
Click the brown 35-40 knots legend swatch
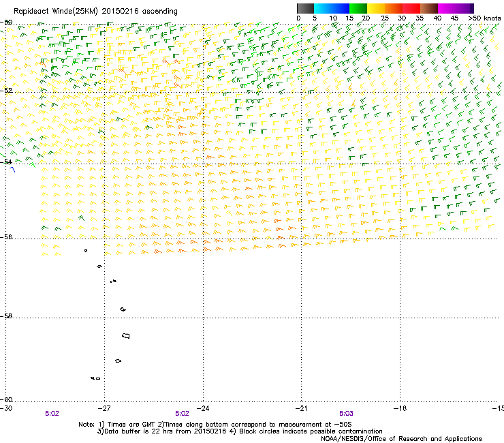[x=429, y=8]
